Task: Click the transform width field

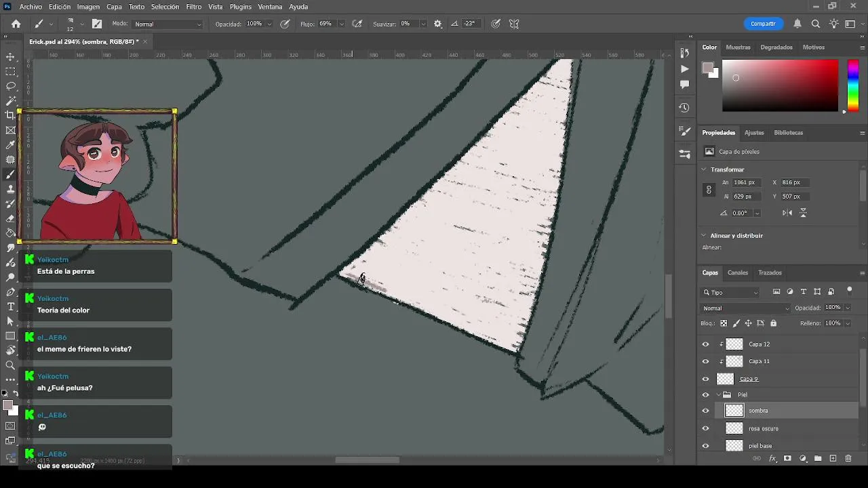Action: 746,182
